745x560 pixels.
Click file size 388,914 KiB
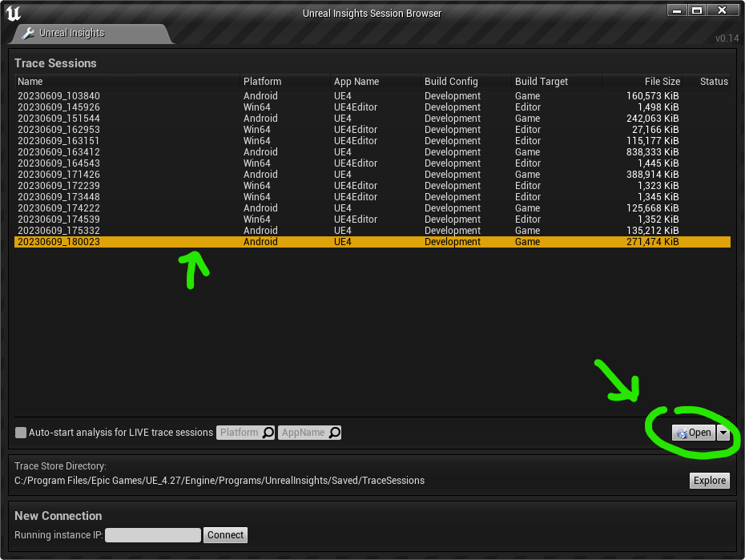(652, 175)
